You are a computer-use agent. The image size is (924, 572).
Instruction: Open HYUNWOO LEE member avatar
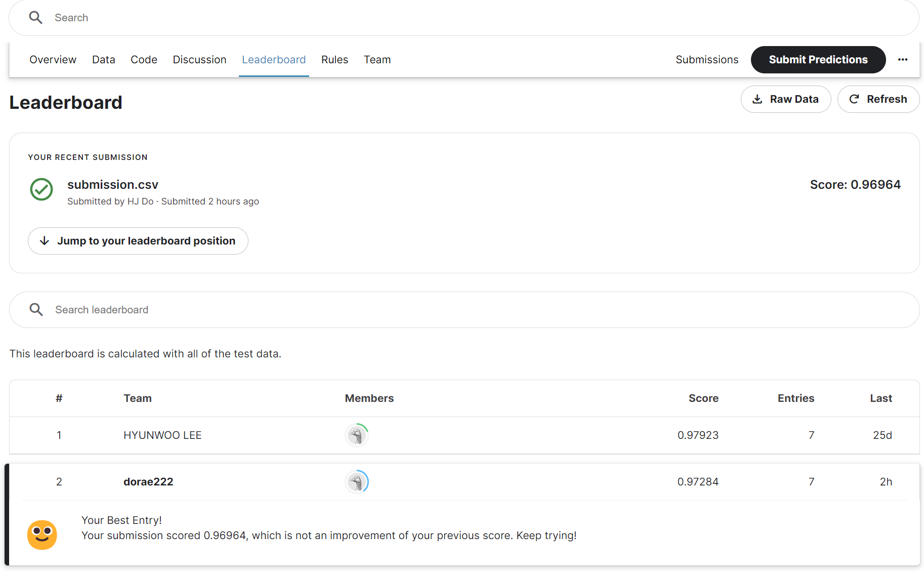click(x=357, y=435)
